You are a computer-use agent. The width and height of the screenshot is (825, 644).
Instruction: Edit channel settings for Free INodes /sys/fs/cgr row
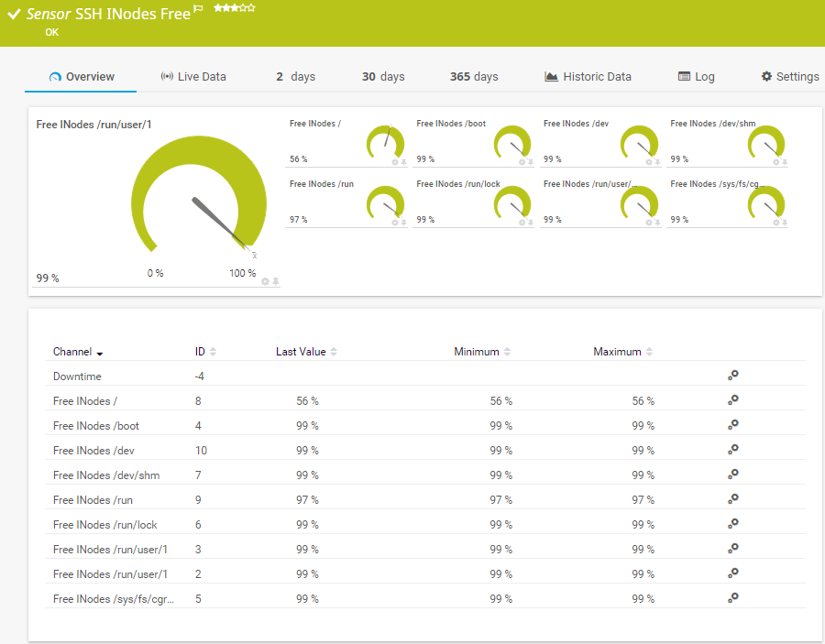[732, 598]
